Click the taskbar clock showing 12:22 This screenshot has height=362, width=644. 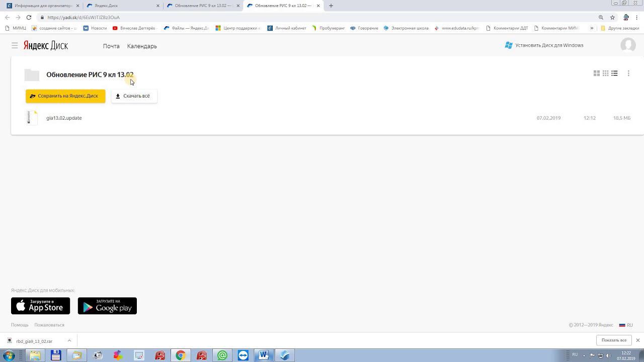(626, 355)
